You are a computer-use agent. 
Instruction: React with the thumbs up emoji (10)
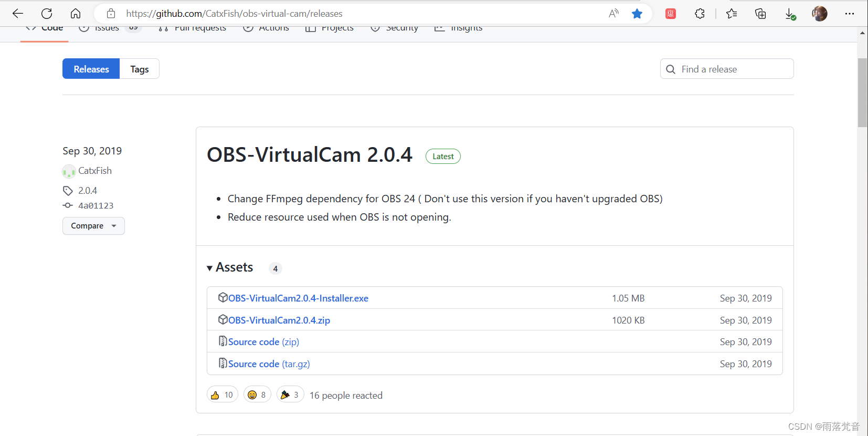point(223,395)
